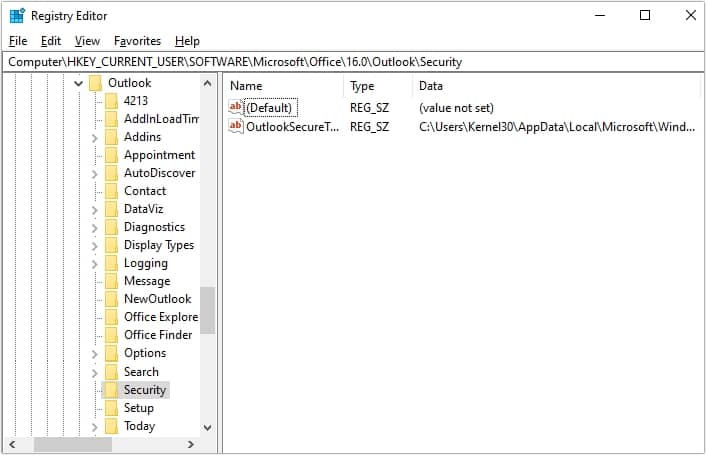
Task: Click the Type column header
Action: pos(378,86)
